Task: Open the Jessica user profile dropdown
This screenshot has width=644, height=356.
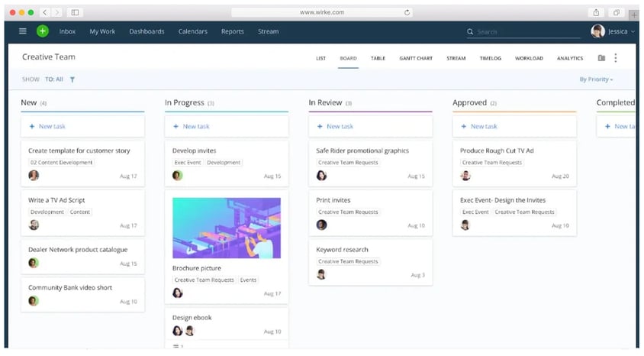Action: [x=609, y=31]
